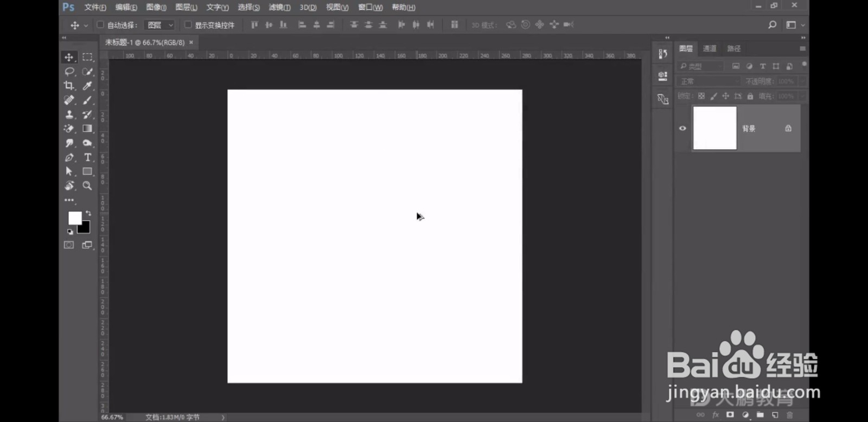Viewport: 868px width, 422px height.
Task: Collapse the toolbox with double arrow
Action: click(x=64, y=38)
